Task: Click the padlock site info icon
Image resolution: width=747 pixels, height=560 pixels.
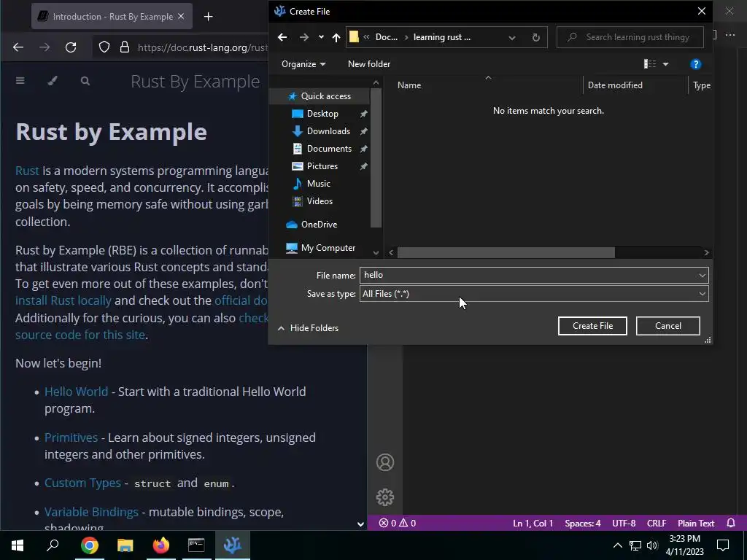Action: tap(125, 47)
